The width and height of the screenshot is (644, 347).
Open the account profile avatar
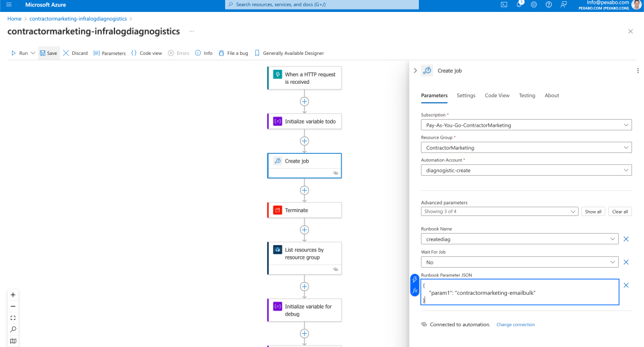(638, 4)
